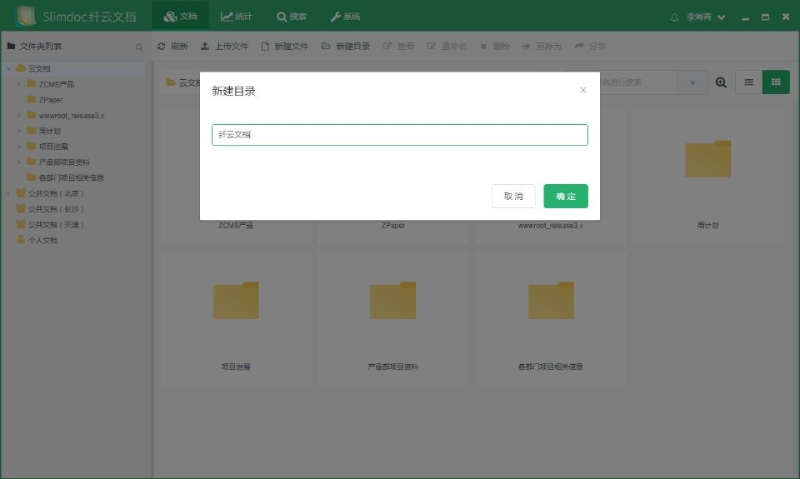Viewport: 800px width, 479px height.
Task: Switch to list view layout icon
Action: click(748, 82)
